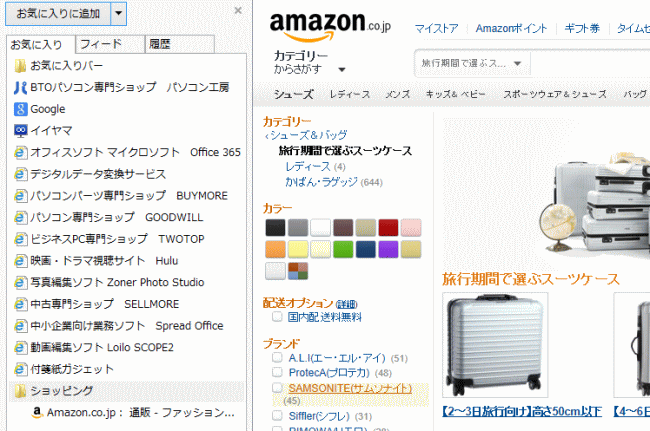
Task: Select the purple color swatch
Action: (x=388, y=249)
